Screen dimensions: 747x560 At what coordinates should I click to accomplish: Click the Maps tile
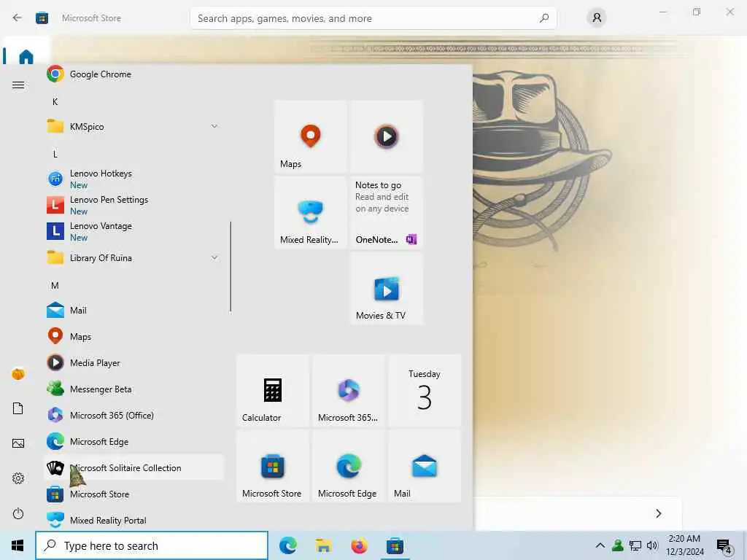(311, 136)
